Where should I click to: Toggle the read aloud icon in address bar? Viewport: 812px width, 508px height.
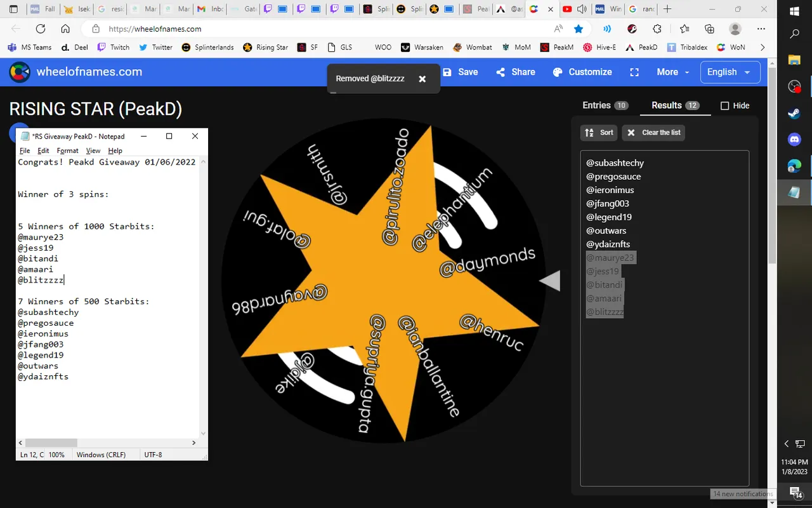(x=559, y=29)
